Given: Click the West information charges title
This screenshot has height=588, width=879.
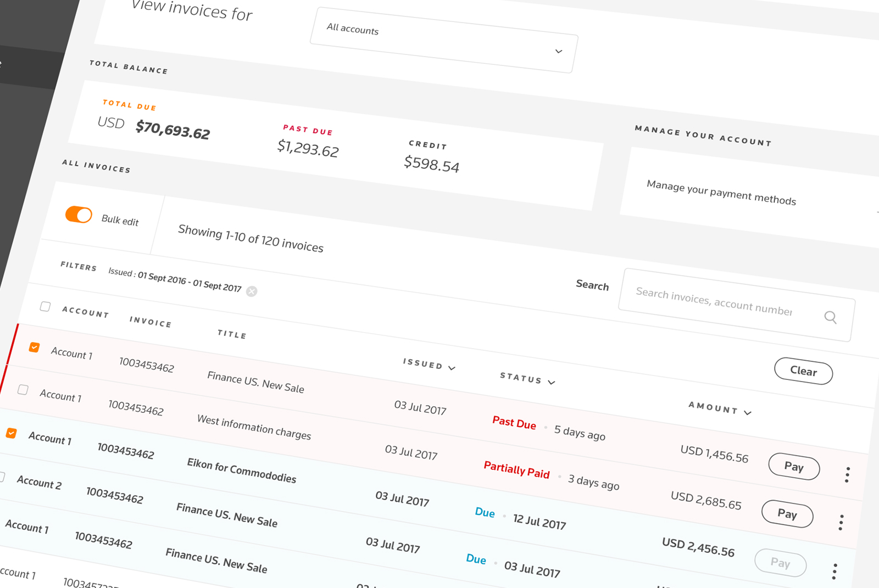Looking at the screenshot, I should [x=254, y=427].
